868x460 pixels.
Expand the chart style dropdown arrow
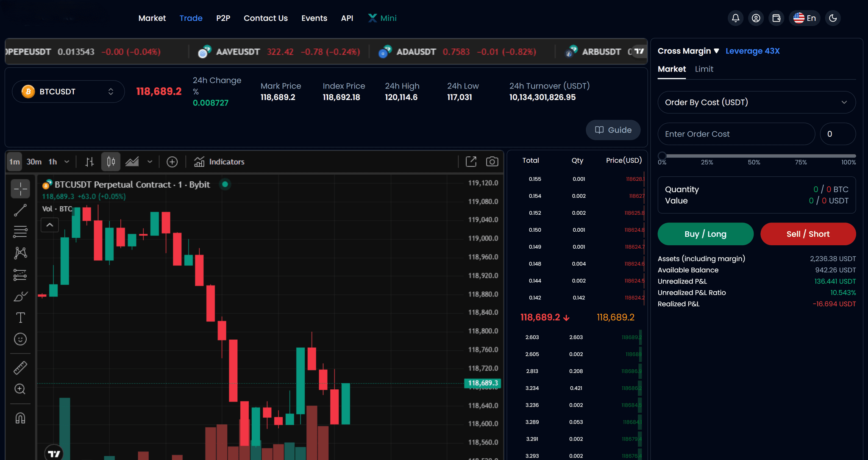pyautogui.click(x=150, y=162)
